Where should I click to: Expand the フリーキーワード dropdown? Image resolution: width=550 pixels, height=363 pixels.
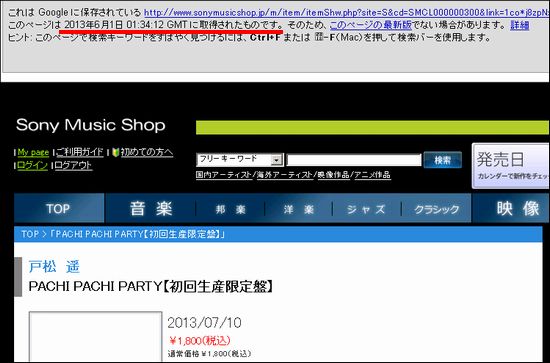[240, 160]
